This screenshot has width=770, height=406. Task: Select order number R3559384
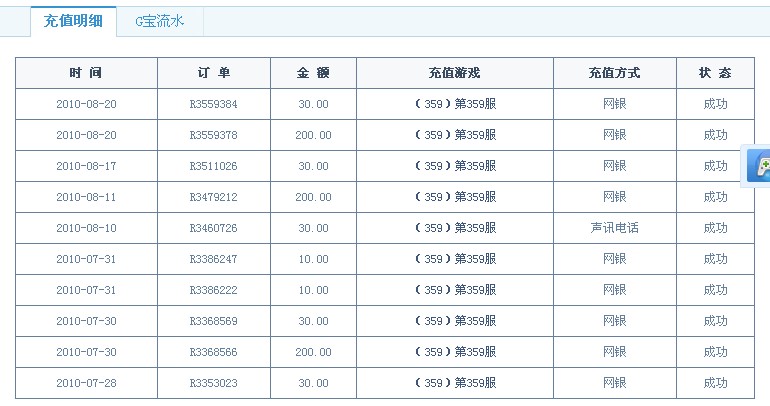[214, 104]
